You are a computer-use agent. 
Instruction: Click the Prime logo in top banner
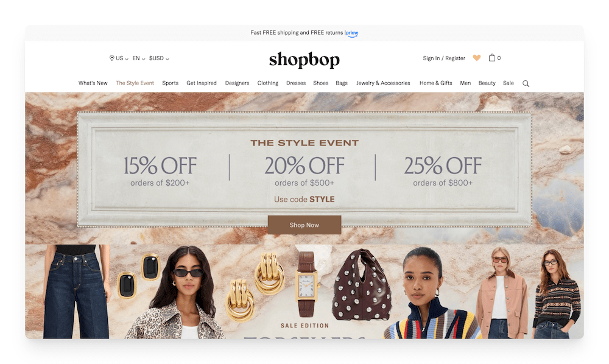pyautogui.click(x=352, y=33)
